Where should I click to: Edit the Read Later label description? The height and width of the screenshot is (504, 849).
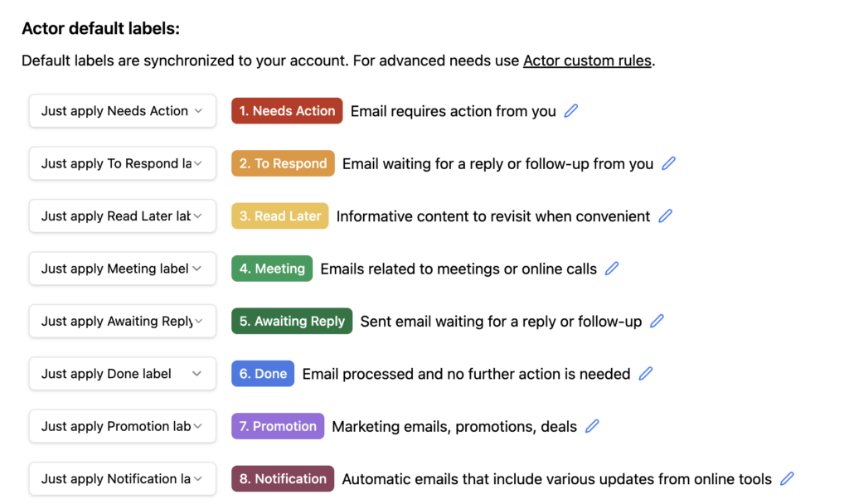tap(665, 216)
